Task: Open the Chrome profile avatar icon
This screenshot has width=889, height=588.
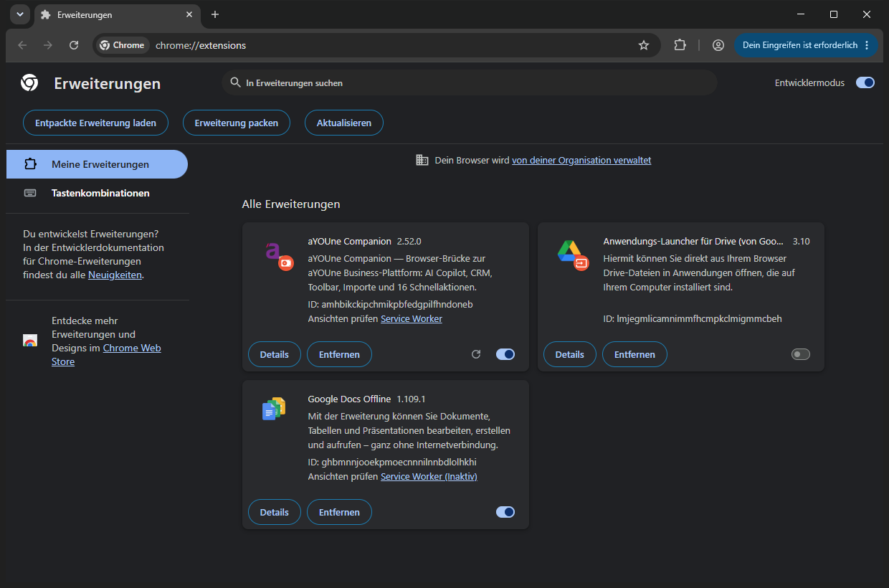Action: 718,45
